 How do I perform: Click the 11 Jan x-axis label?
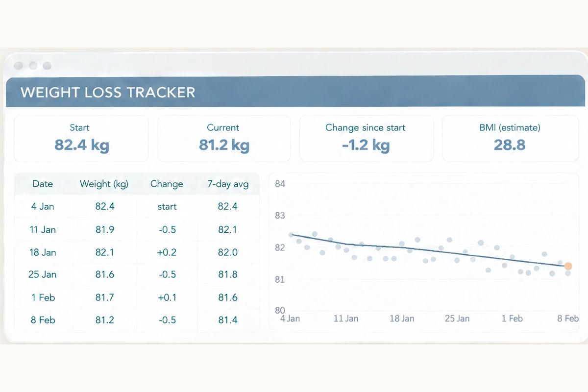tap(346, 318)
